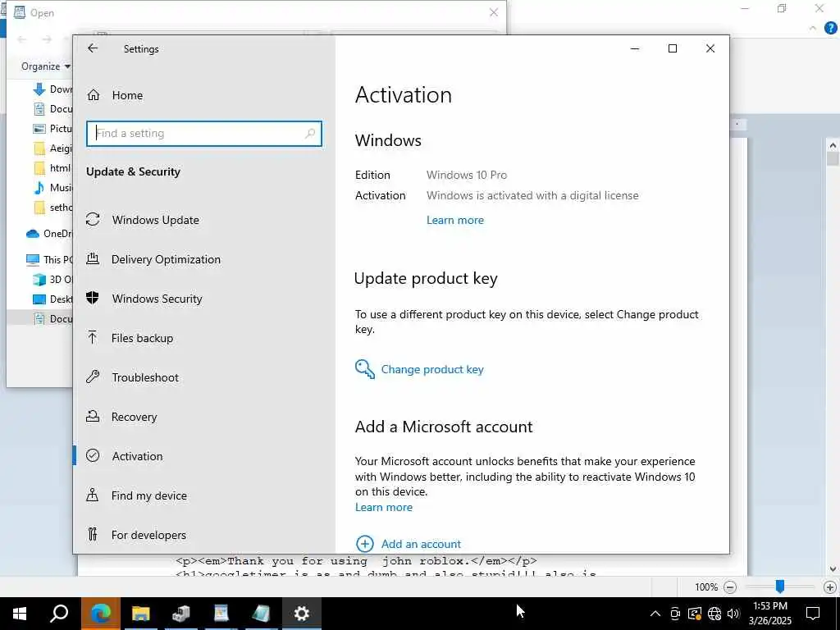Click the key icon beside Change product key
The width and height of the screenshot is (840, 630).
tap(365, 369)
